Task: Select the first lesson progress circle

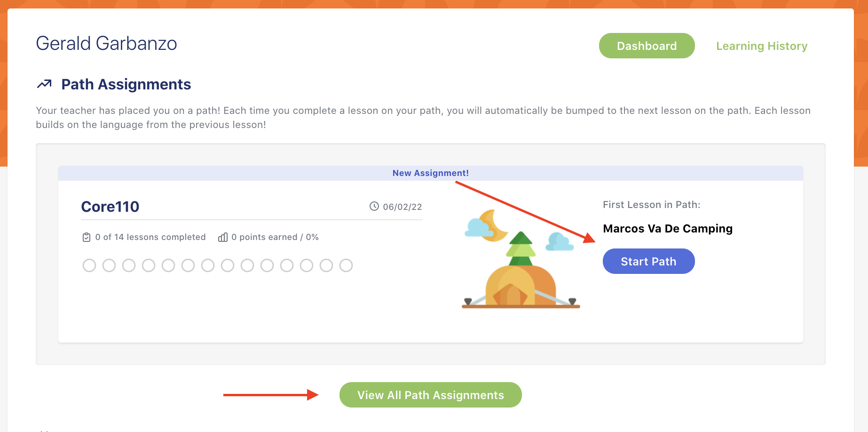Action: click(89, 265)
